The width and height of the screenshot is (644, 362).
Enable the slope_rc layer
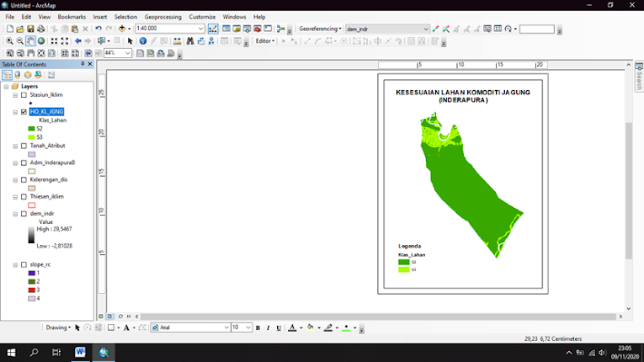[x=24, y=264]
